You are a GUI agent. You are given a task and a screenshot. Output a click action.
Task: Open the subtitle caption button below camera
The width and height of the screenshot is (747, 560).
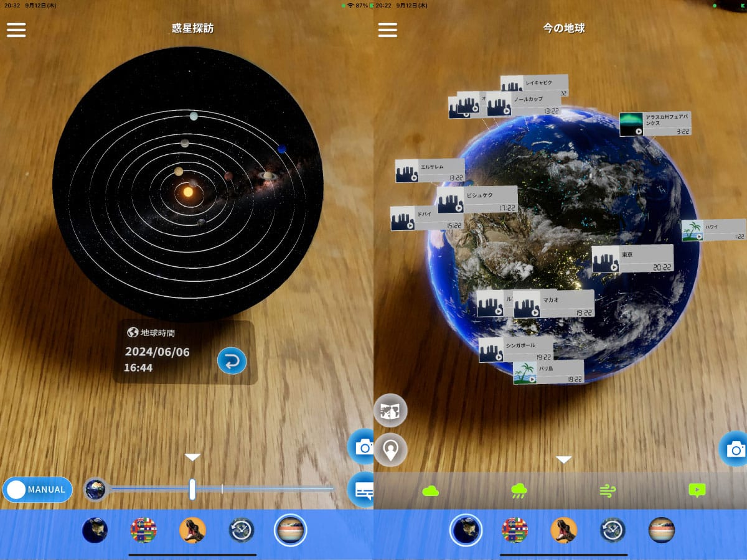(x=362, y=490)
